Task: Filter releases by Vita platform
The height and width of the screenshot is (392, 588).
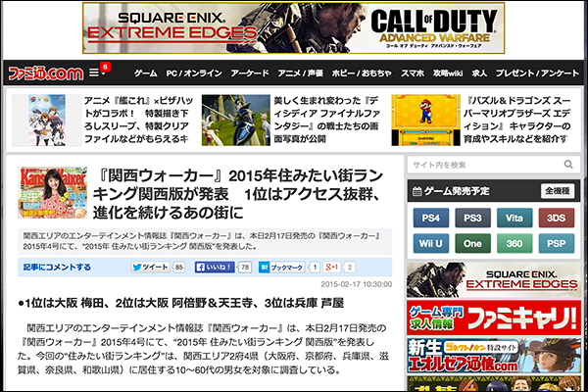Action: (x=513, y=217)
